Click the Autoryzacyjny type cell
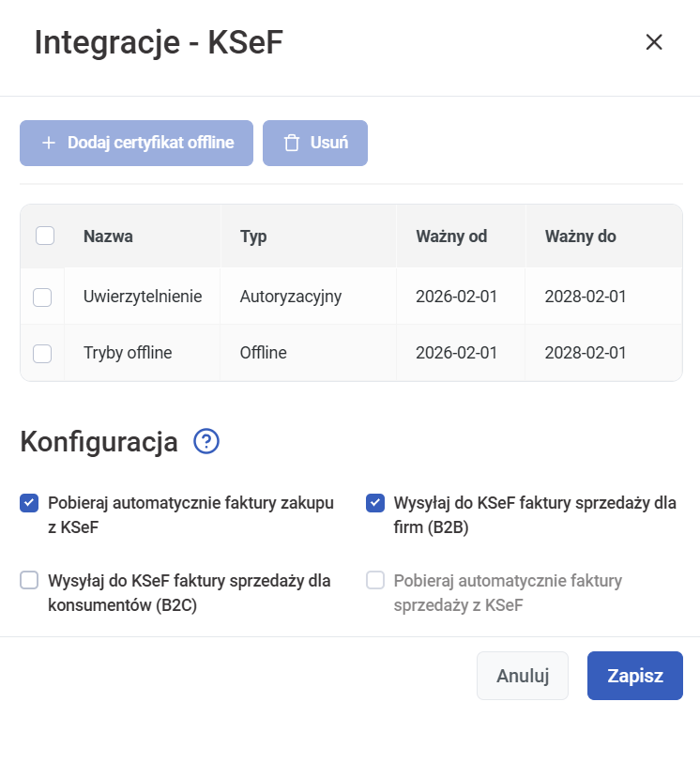Viewport: 700px width, 763px height. [x=290, y=297]
